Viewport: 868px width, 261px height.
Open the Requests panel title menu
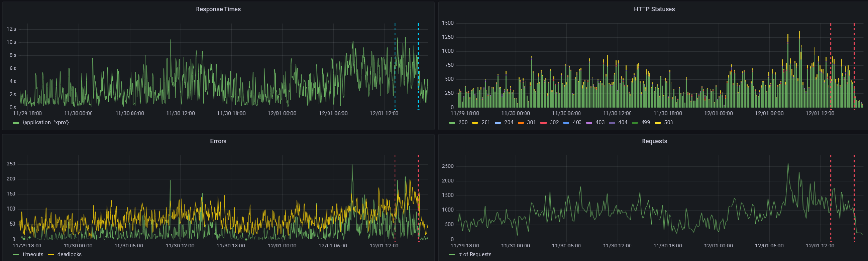point(654,141)
